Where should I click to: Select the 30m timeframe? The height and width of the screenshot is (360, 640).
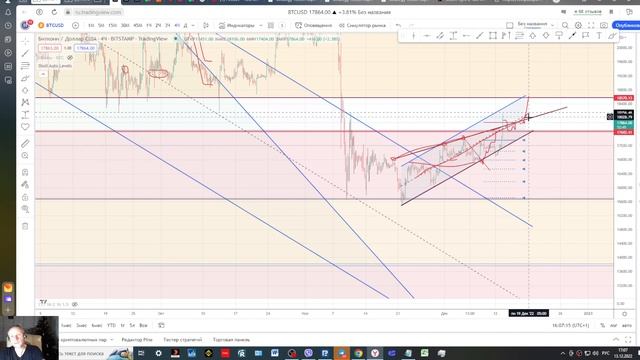coord(125,25)
